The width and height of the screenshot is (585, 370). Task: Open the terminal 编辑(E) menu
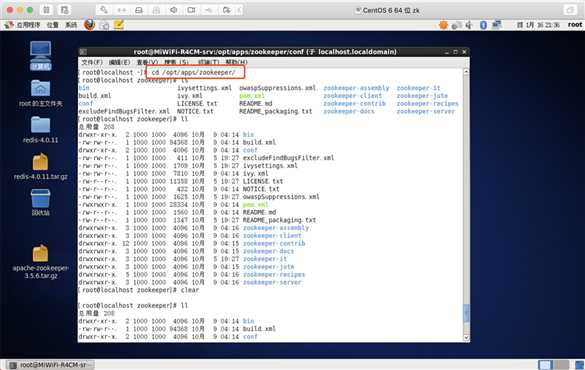pyautogui.click(x=119, y=62)
